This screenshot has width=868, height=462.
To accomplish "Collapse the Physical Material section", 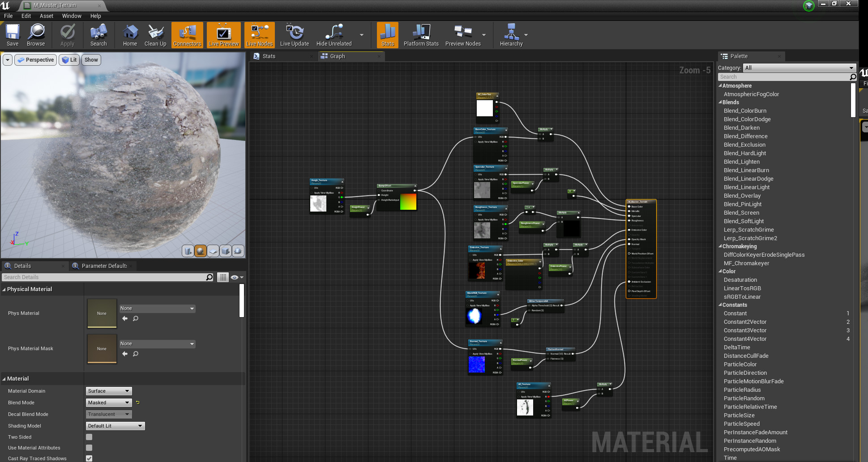I will [4, 289].
